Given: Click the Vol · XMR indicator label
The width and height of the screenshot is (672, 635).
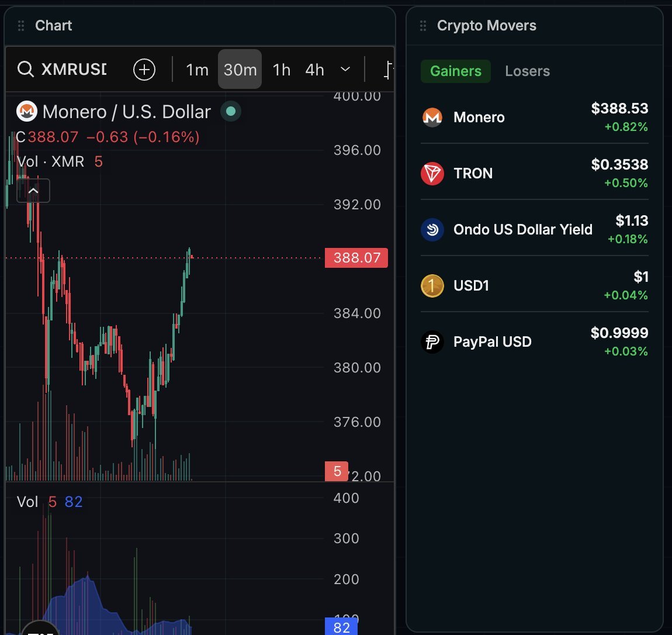Looking at the screenshot, I should click(51, 161).
